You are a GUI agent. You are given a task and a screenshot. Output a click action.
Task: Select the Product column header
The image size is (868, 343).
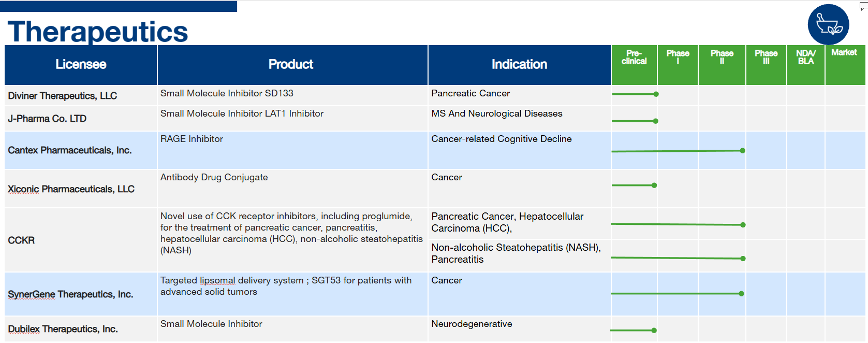coord(292,65)
